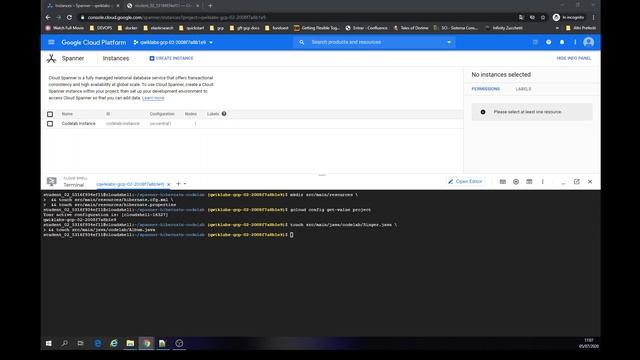Switch to the Instances – Spanner browser tab
Screen dimensions: 640x360
point(83,6)
